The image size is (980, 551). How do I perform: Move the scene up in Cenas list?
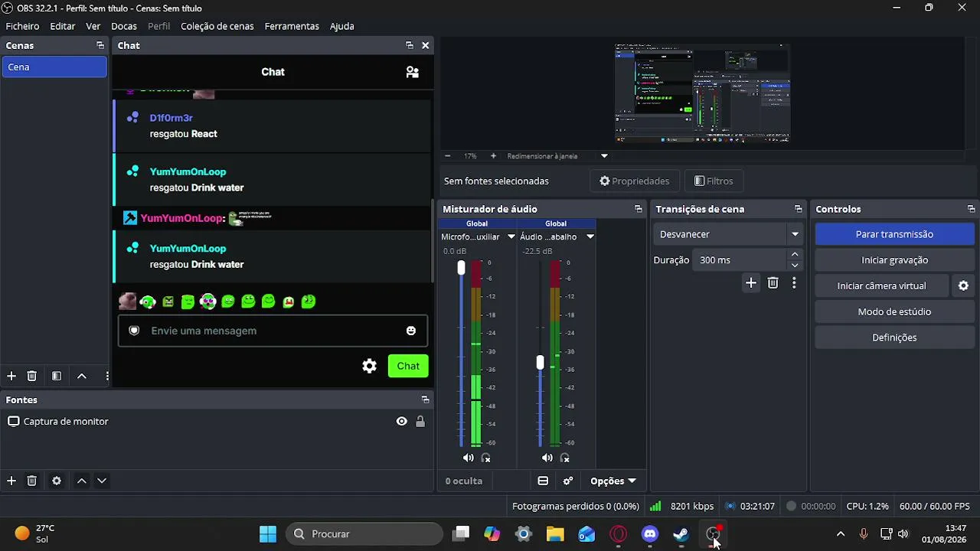pyautogui.click(x=81, y=376)
